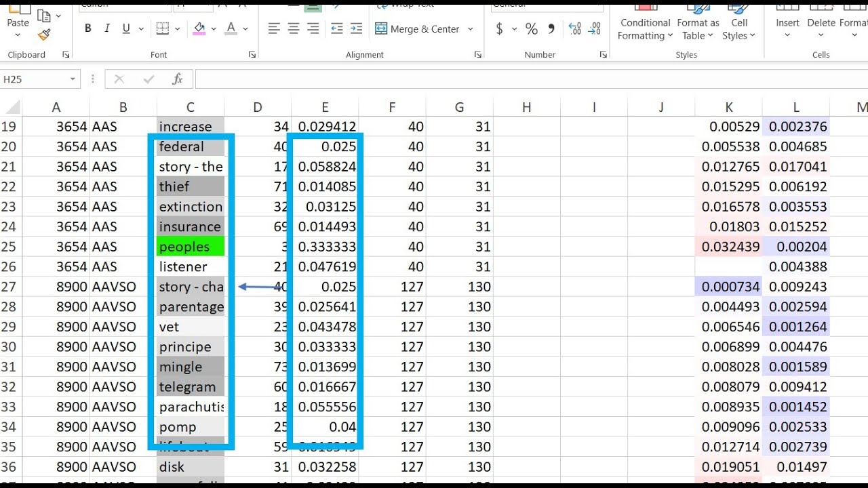Click the cell with value 0.032439
868x488 pixels.
tap(728, 247)
